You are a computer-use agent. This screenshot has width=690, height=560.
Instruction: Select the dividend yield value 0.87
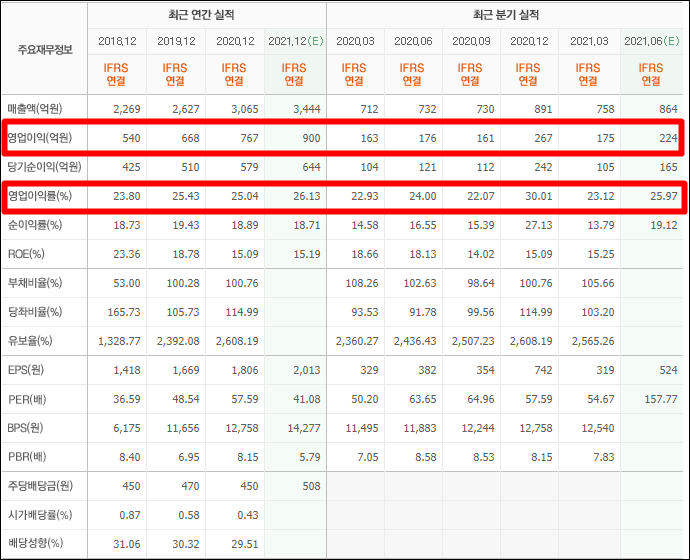point(130,516)
